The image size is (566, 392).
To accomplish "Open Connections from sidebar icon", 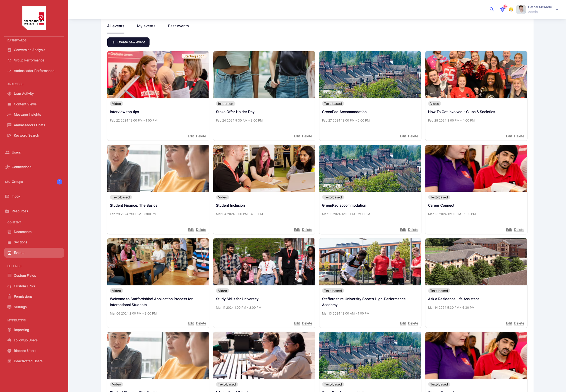I will 7,167.
